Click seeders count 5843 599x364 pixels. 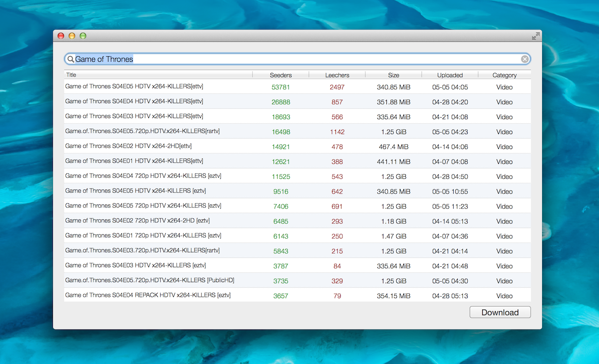point(281,251)
